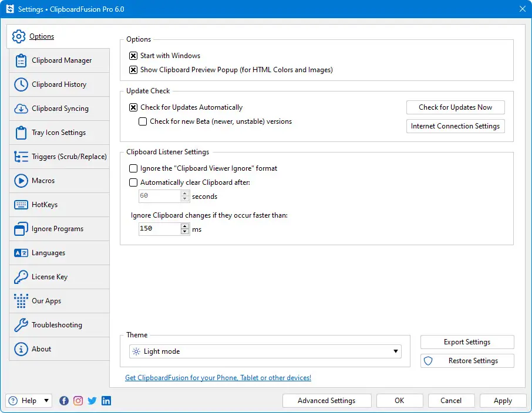532x413 pixels.
Task: Click the Macros play icon in sidebar
Action: point(21,181)
